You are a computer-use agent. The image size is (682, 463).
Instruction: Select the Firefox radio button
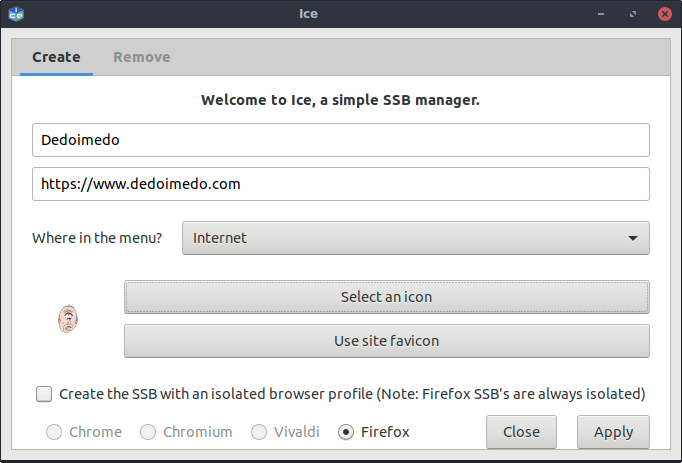click(346, 432)
